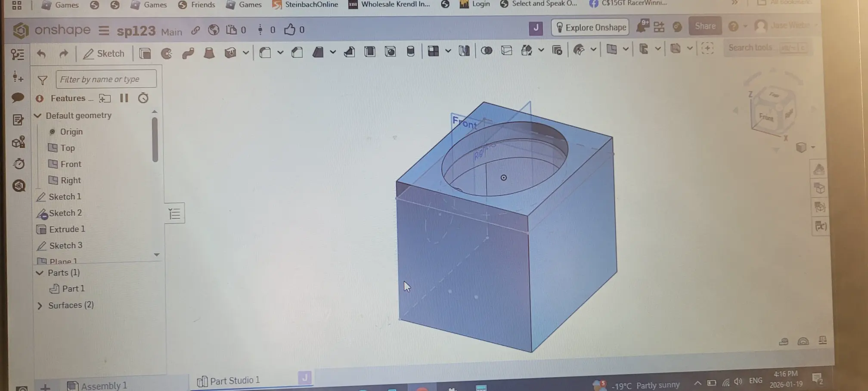Viewport: 868px width, 391px height.
Task: Click the Main branch label
Action: 171,32
